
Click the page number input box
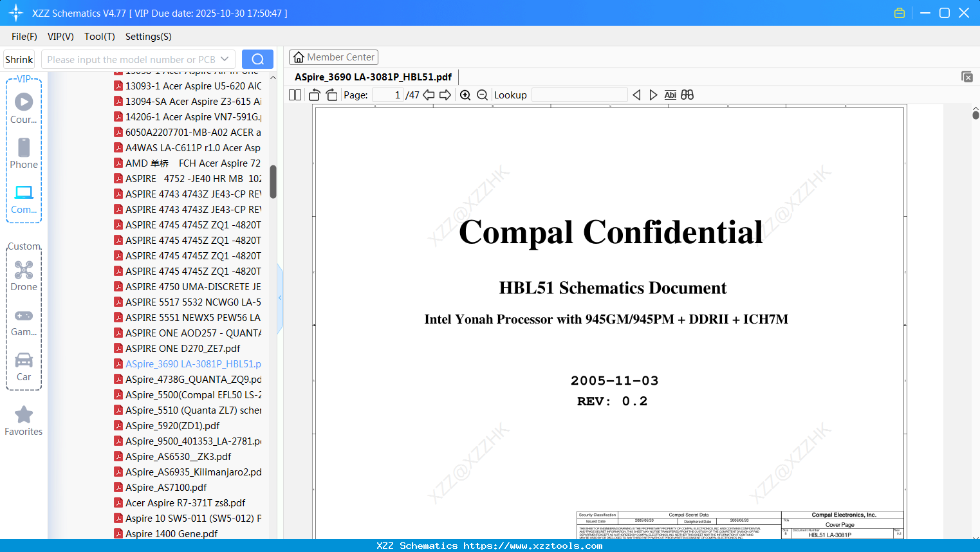coord(387,95)
